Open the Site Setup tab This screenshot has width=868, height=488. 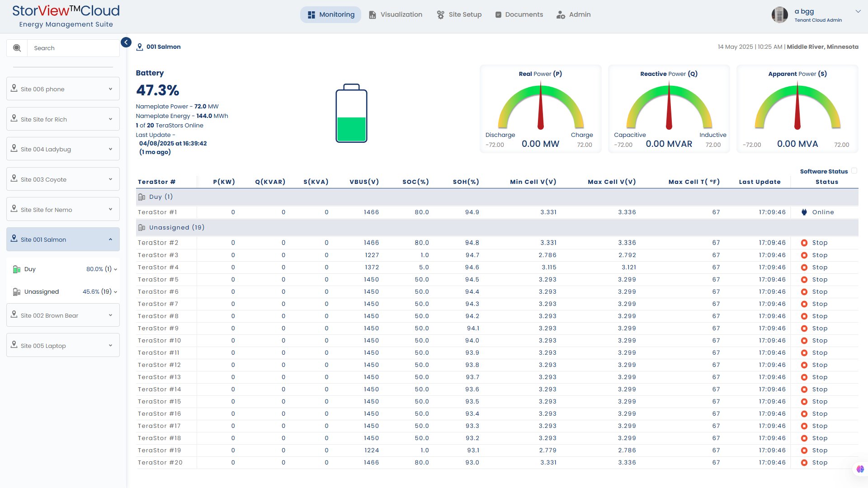point(459,14)
